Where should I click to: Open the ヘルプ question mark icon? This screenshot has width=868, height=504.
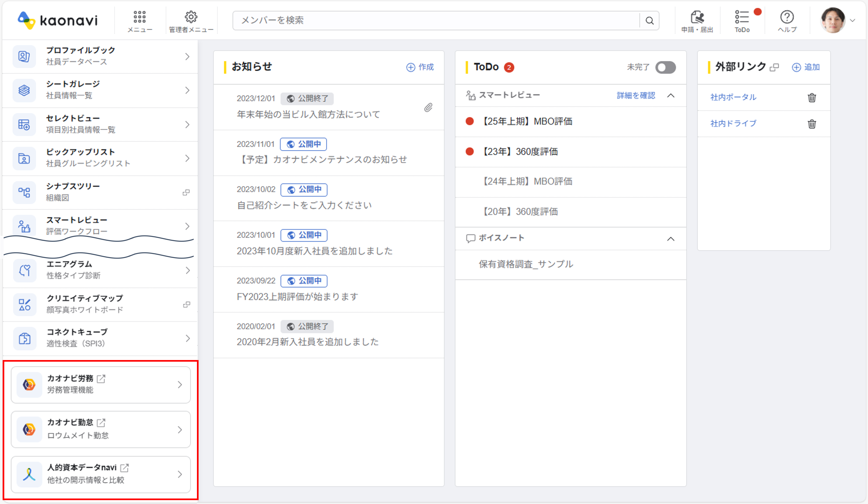click(787, 17)
